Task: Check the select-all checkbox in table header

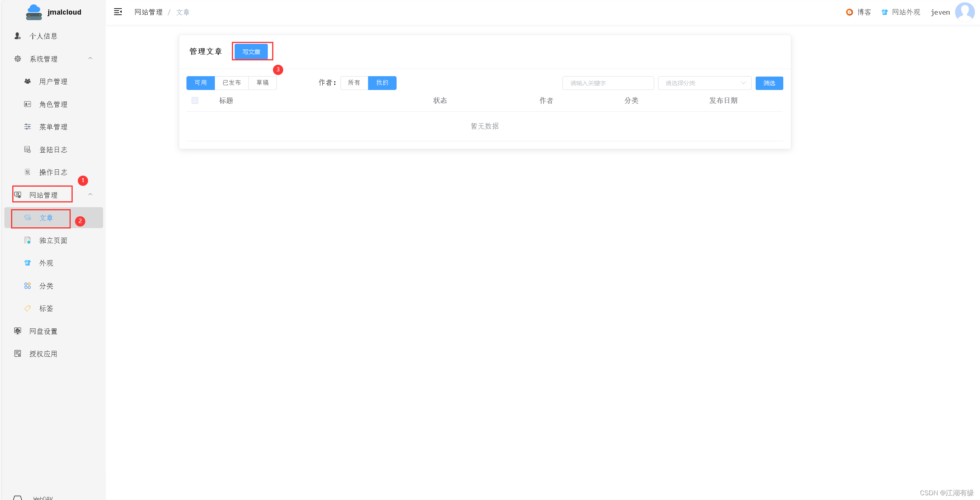Action: [x=195, y=101]
